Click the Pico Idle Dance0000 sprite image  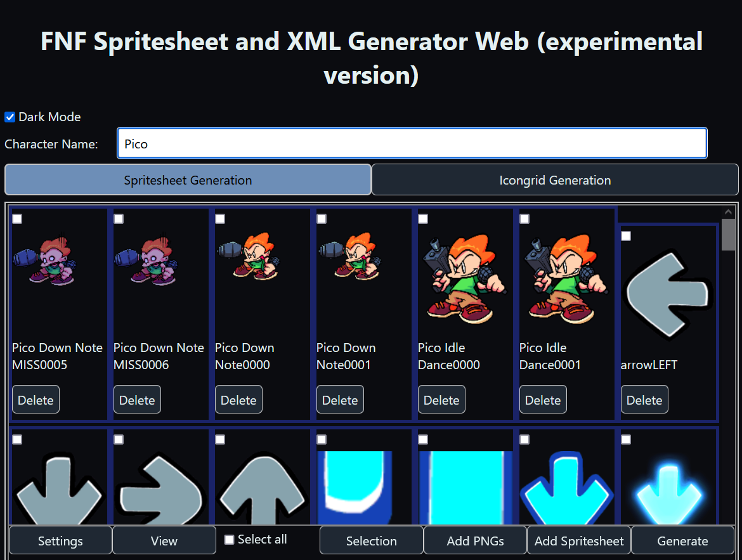click(x=464, y=278)
